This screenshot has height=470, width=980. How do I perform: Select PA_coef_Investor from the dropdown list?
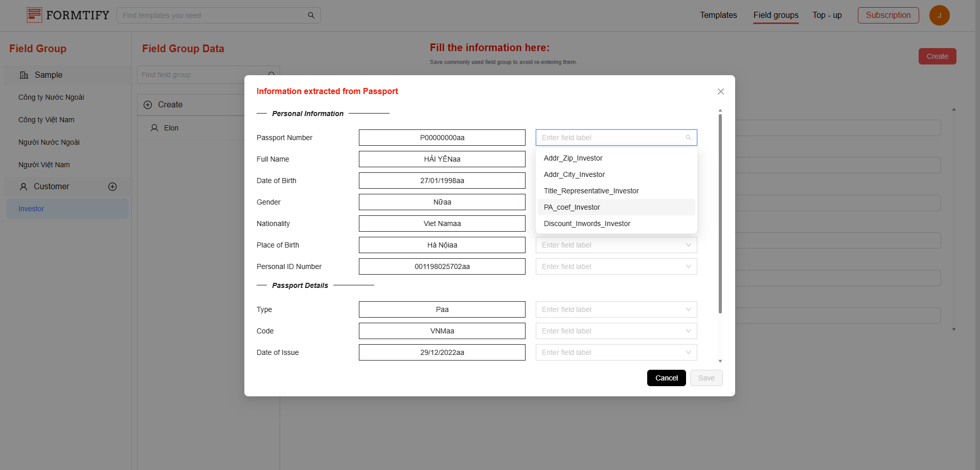coord(572,207)
